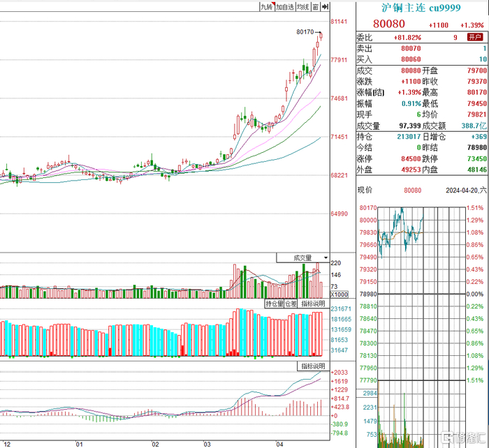
Task: Click the 最高 value 80170
Action: tap(477, 92)
